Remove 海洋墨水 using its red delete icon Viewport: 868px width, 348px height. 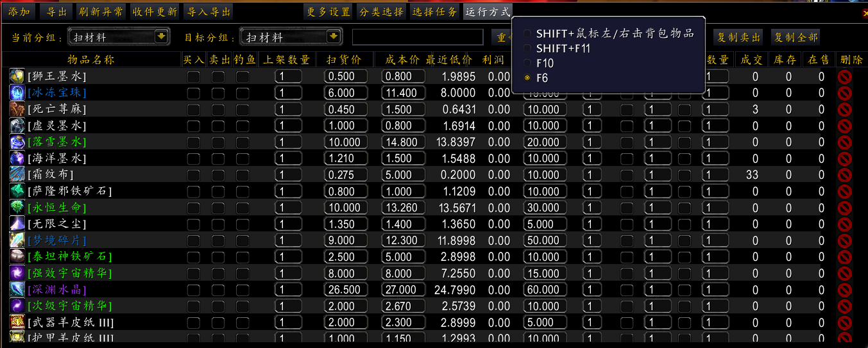pyautogui.click(x=844, y=158)
